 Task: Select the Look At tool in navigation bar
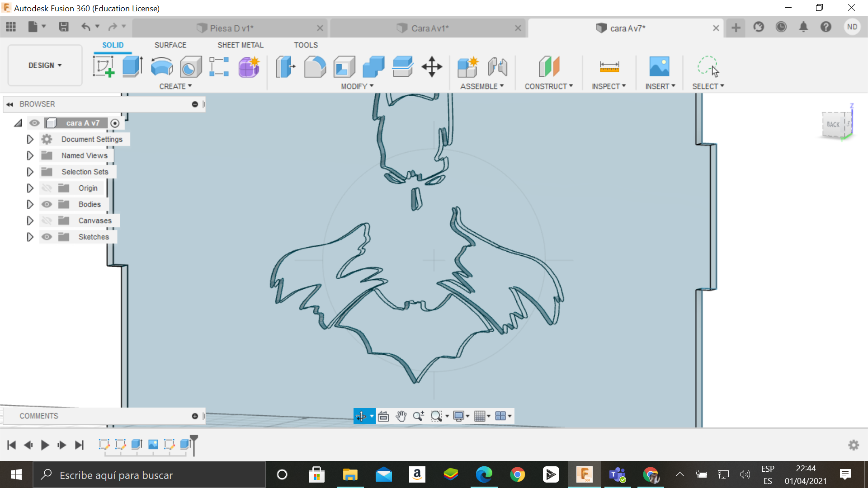coord(383,416)
